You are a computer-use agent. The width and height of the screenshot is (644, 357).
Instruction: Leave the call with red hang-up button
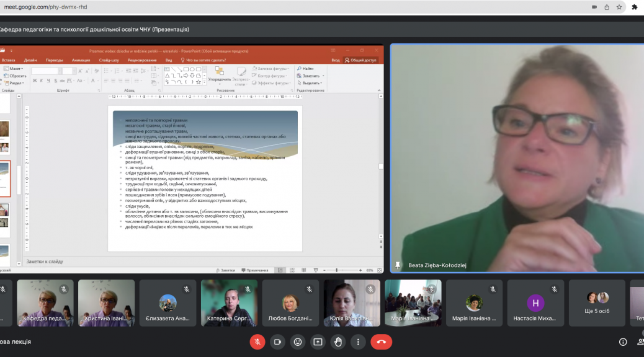click(381, 342)
